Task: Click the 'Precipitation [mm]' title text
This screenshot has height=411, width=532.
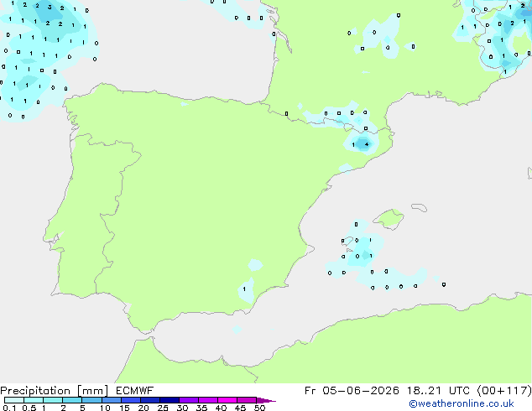Action: 55,391
